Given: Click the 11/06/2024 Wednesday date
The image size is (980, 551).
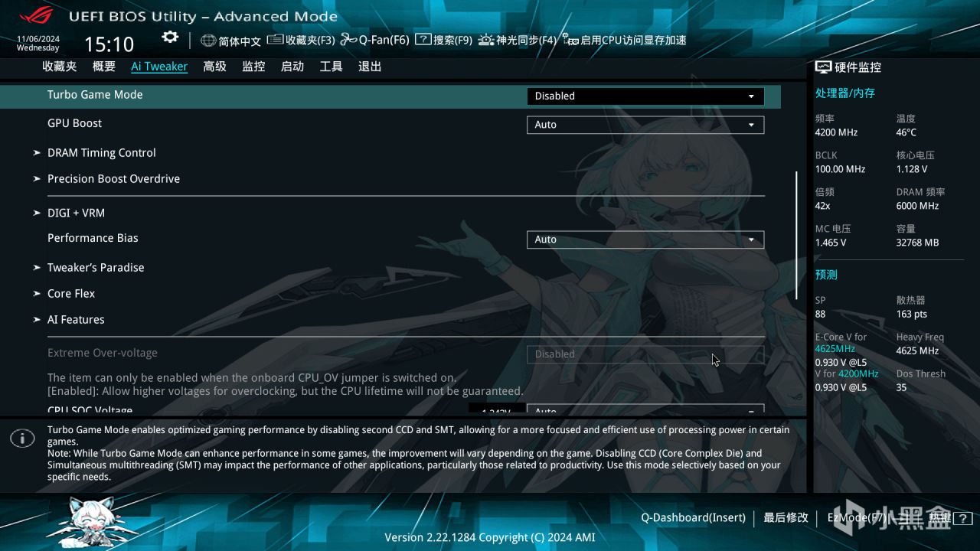Looking at the screenshot, I should [x=38, y=44].
